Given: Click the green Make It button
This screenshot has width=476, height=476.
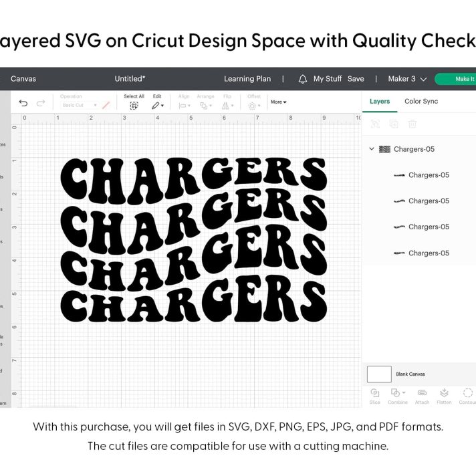Looking at the screenshot, I should click(x=455, y=79).
